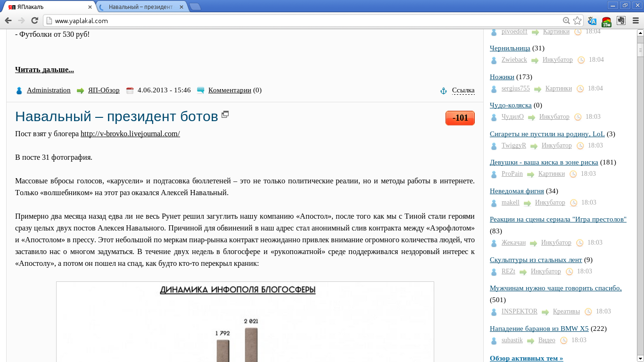The width and height of the screenshot is (644, 362).
Task: Open the v-brovko.livejournal.com link
Action: tap(130, 134)
